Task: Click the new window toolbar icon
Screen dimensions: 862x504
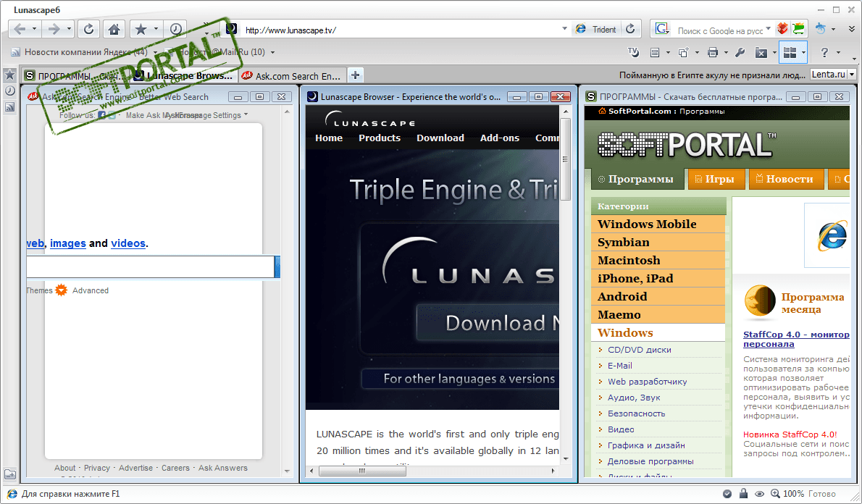Action: pos(683,53)
